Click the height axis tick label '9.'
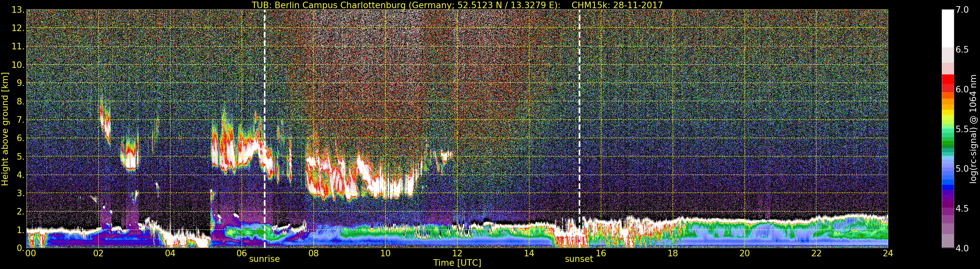980x269 pixels. pos(21,83)
